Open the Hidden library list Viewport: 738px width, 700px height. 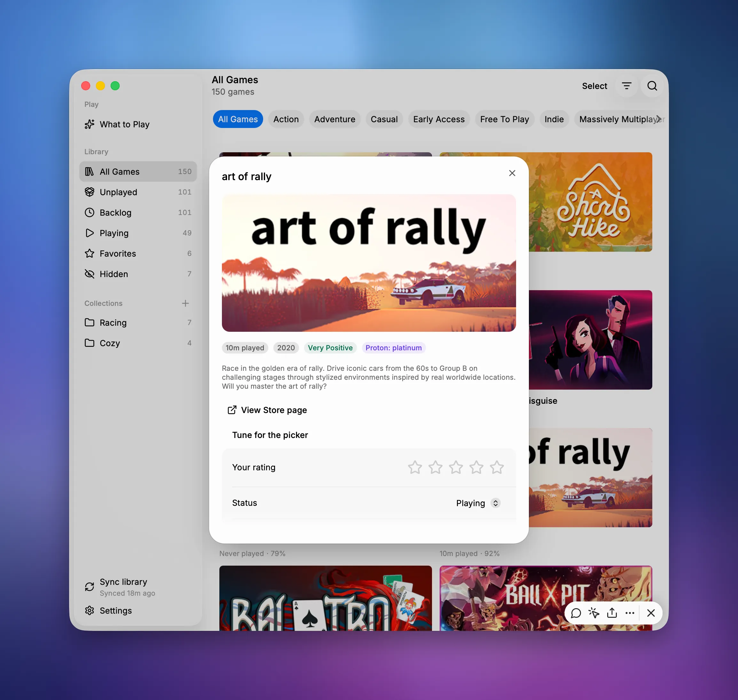[x=138, y=274]
